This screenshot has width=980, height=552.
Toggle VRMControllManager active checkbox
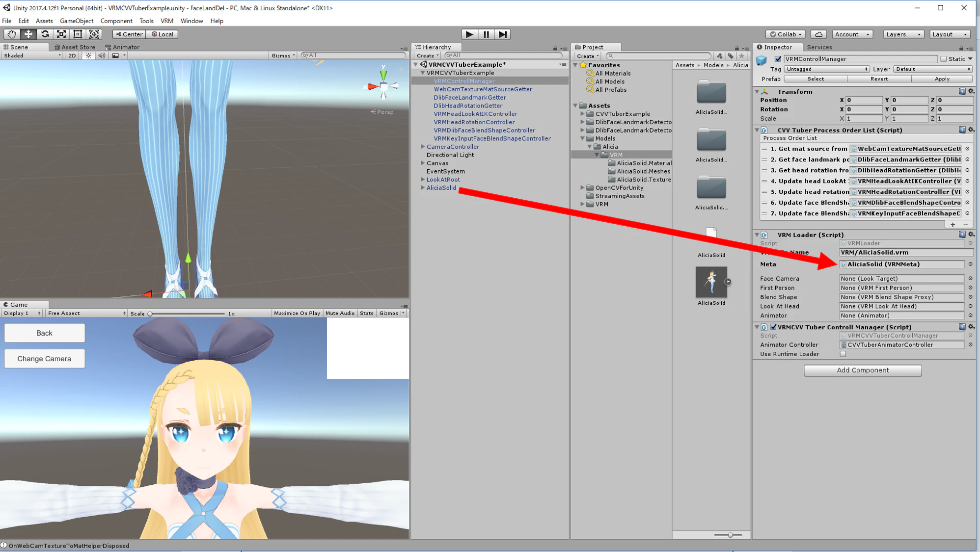coord(778,59)
